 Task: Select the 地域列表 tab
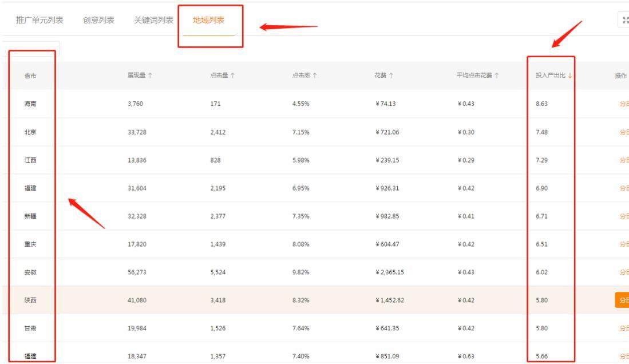point(208,20)
